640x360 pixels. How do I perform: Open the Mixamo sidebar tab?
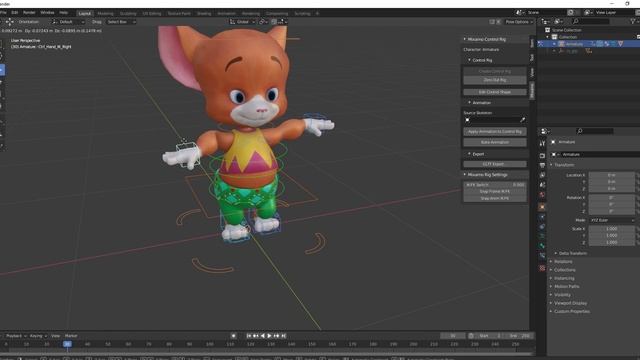point(532,90)
